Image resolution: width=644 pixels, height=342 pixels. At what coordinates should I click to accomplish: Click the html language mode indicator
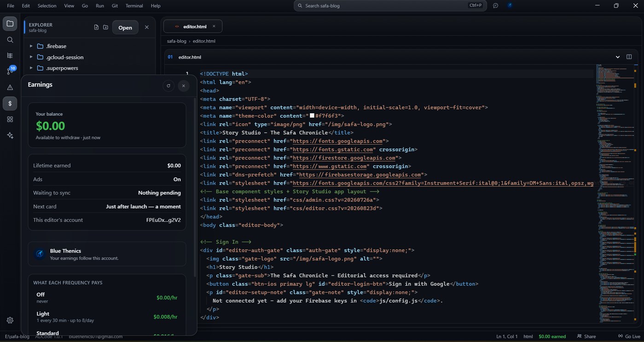click(528, 336)
